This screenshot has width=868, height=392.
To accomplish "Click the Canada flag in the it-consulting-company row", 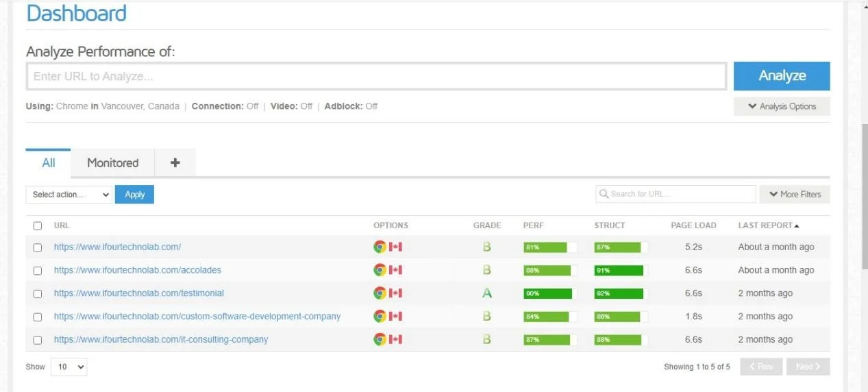I will pyautogui.click(x=395, y=339).
